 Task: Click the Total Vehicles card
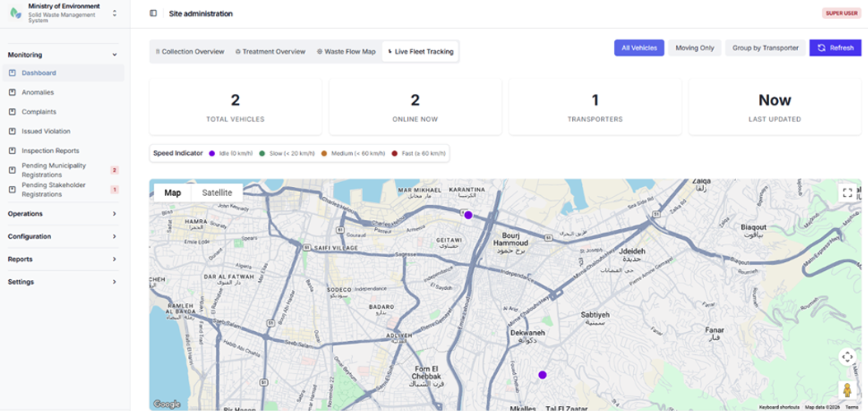tap(235, 107)
